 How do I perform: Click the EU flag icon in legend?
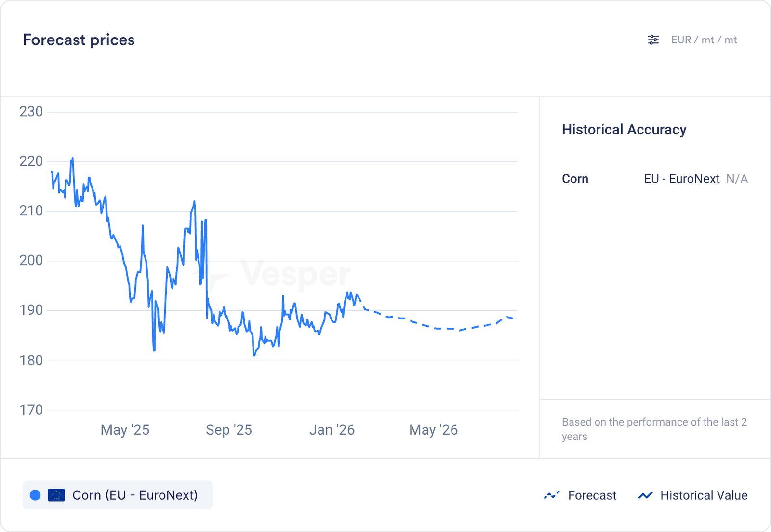tap(56, 495)
